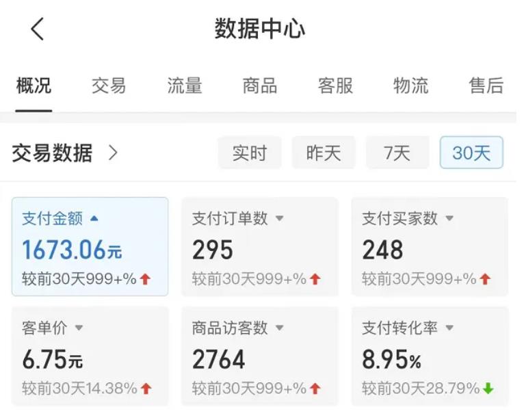The height and width of the screenshot is (420, 524).
Task: Select the 7天 time range
Action: click(397, 153)
